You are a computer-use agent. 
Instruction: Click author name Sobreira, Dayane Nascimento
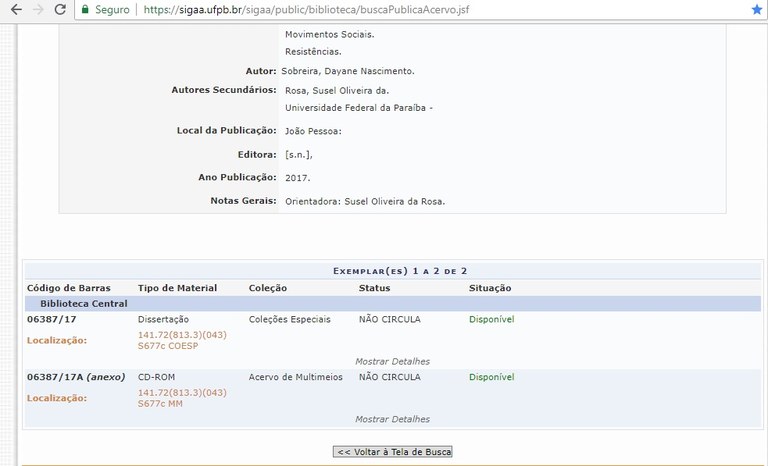coord(347,71)
